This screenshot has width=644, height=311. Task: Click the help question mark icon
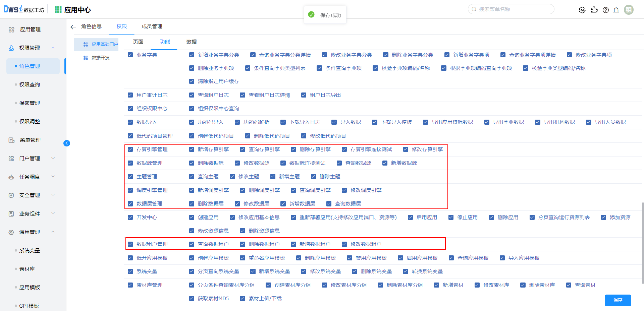605,10
